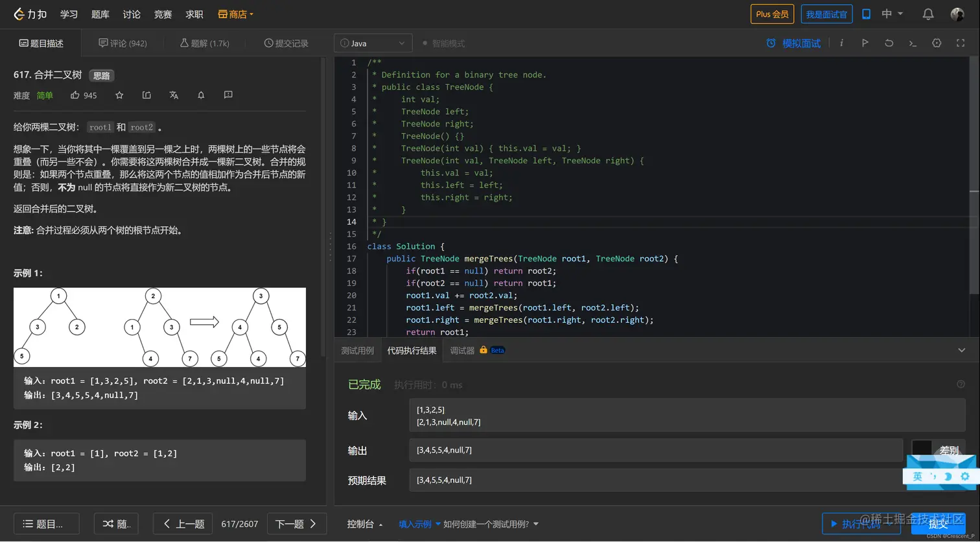Open the 中 site language dropdown
Viewport: 980px width, 542px height.
click(x=892, y=14)
